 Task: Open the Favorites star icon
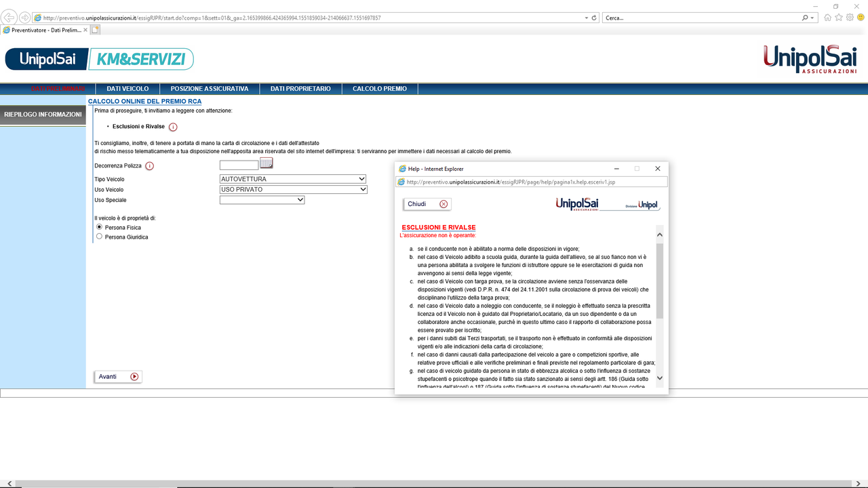[839, 18]
